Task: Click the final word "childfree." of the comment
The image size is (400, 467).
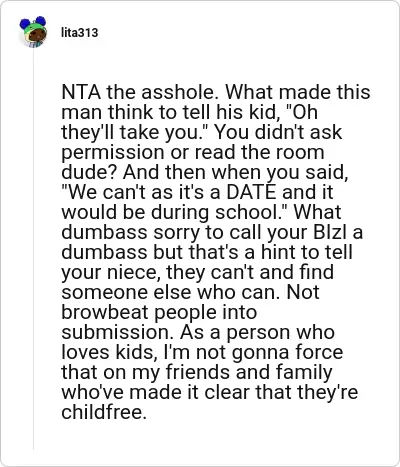Action: [x=104, y=412]
